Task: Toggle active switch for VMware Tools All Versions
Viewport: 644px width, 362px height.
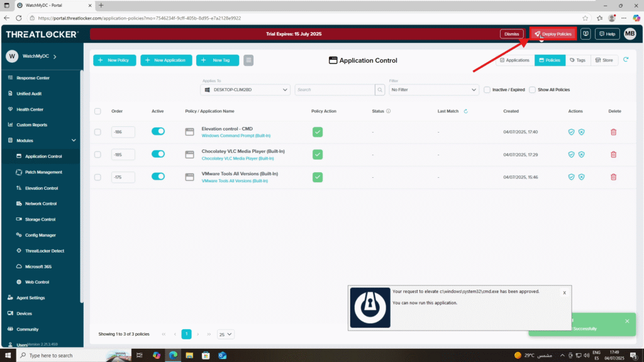Action: (x=158, y=177)
